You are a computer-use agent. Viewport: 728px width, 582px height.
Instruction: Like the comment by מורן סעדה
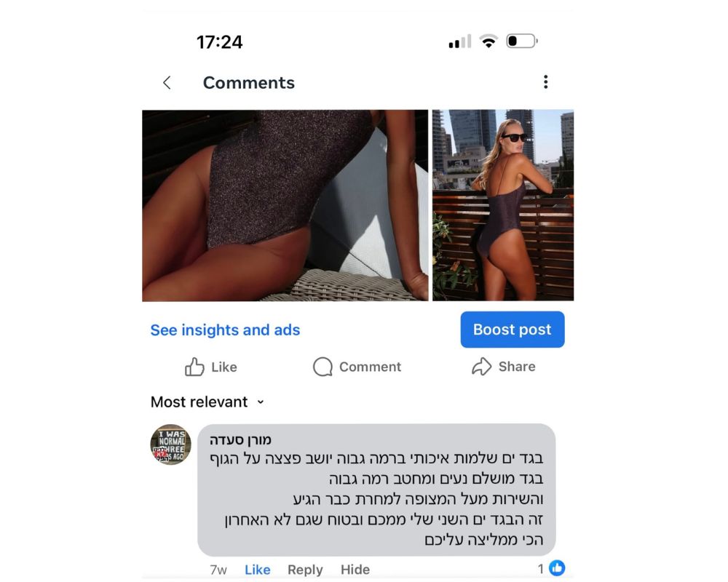click(x=257, y=570)
